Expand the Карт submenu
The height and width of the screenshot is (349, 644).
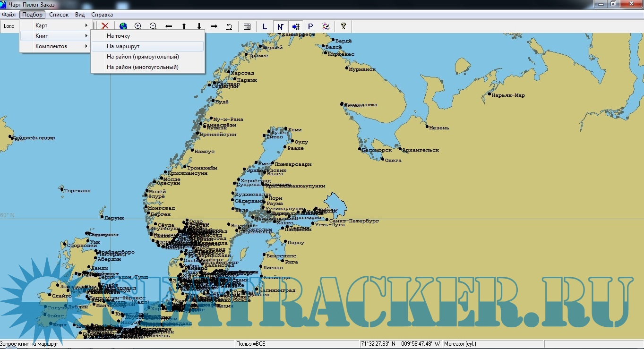click(x=55, y=26)
